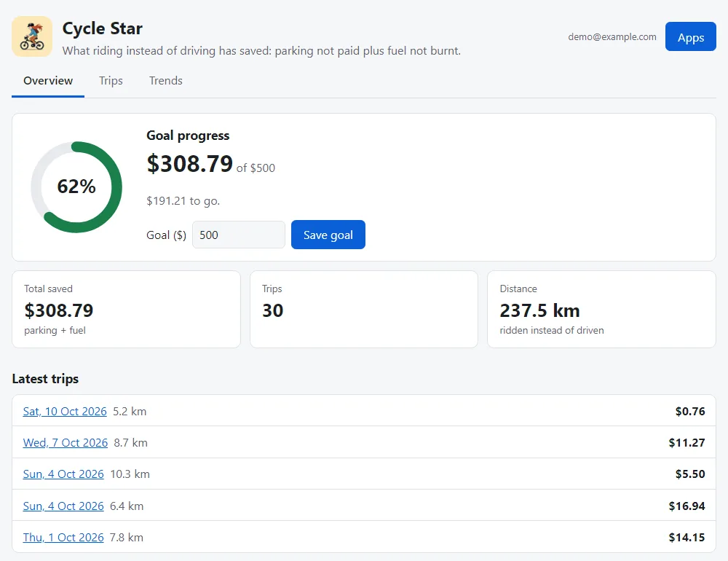This screenshot has width=728, height=561.
Task: Switch to the Trips tab
Action: click(111, 81)
